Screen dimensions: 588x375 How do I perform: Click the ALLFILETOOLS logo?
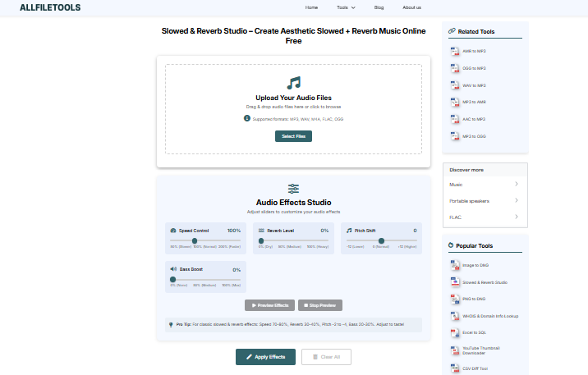[x=50, y=7]
